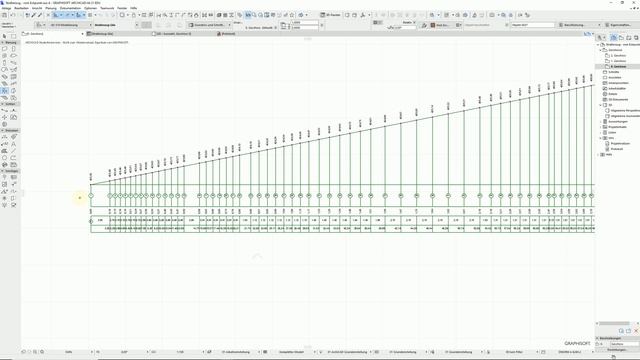Open the Teamwork menu

pyautogui.click(x=107, y=8)
